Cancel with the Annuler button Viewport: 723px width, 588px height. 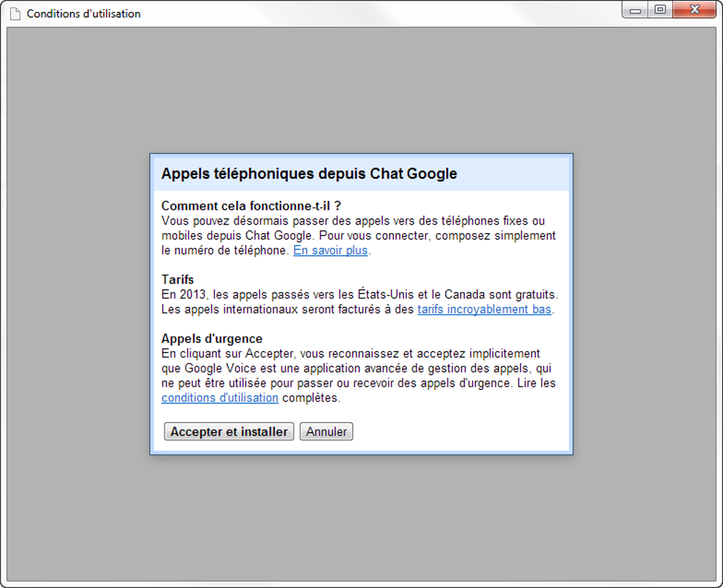click(326, 431)
